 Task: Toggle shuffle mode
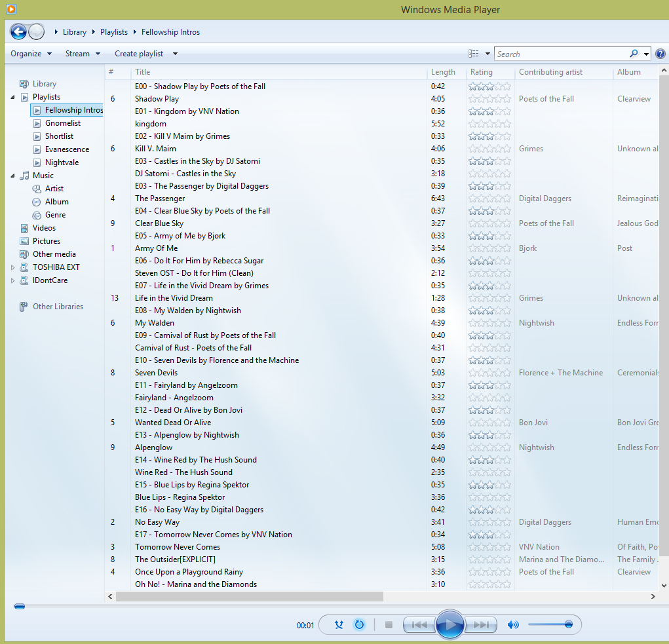coord(339,625)
